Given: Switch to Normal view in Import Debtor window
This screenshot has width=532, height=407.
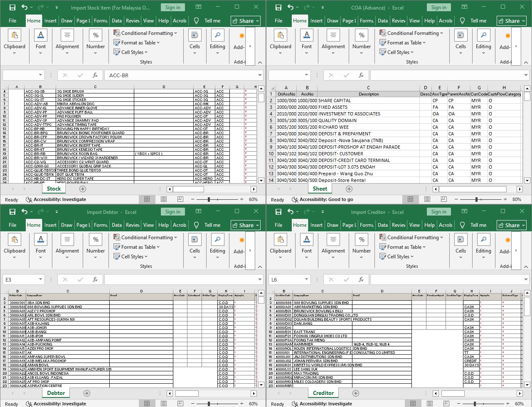Looking at the screenshot, I should tap(147, 404).
